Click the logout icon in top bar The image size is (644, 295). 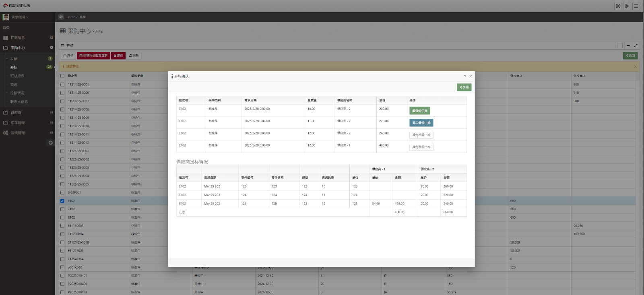pyautogui.click(x=627, y=6)
